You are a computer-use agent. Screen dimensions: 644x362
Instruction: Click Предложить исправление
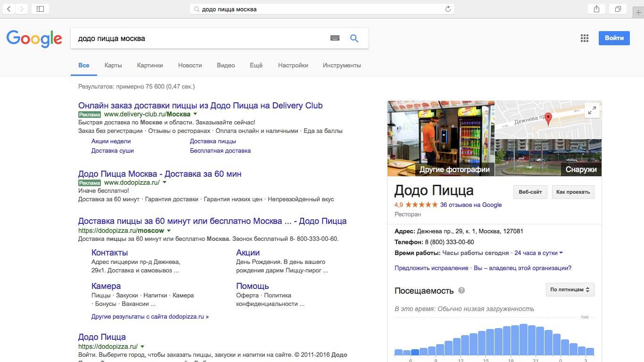click(431, 268)
